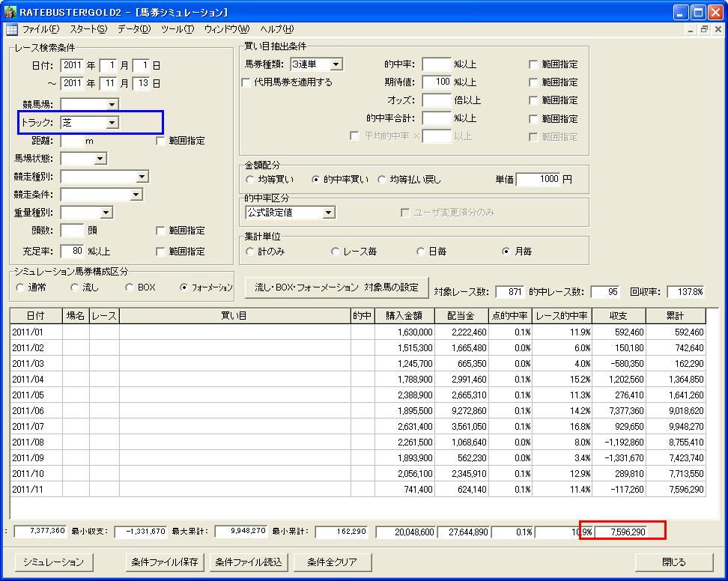Click the RATEBUSTER app icon in title bar

10,11
